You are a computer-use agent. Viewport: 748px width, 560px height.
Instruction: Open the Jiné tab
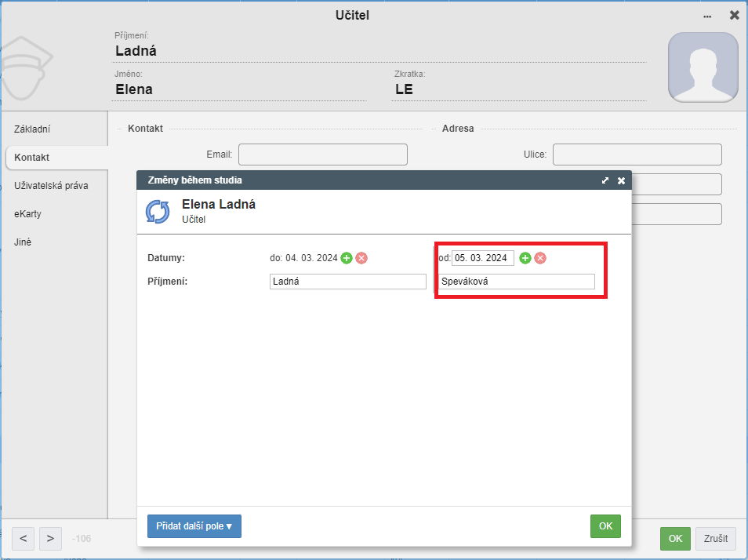pyautogui.click(x=23, y=242)
